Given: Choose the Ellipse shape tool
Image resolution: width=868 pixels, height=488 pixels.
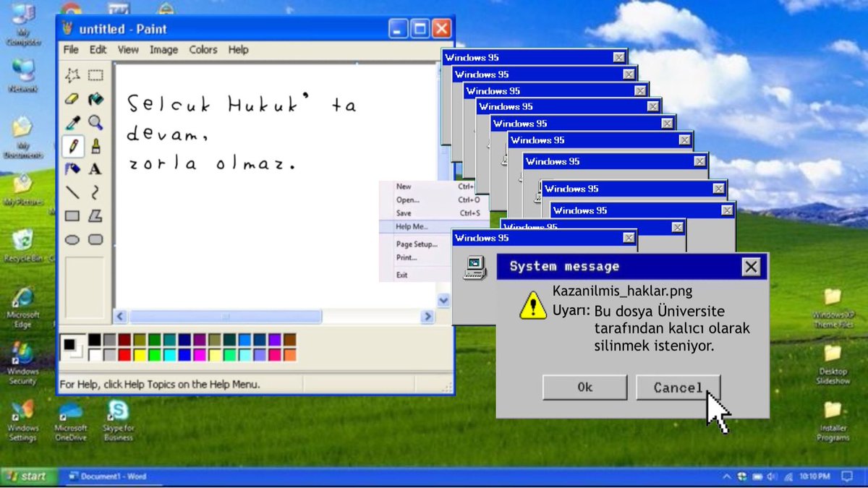Looking at the screenshot, I should [x=72, y=239].
